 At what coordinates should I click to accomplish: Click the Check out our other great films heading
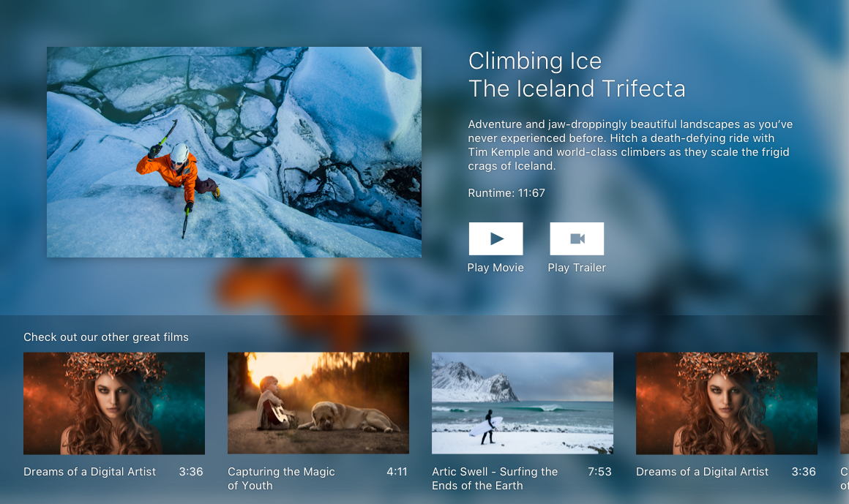click(106, 336)
